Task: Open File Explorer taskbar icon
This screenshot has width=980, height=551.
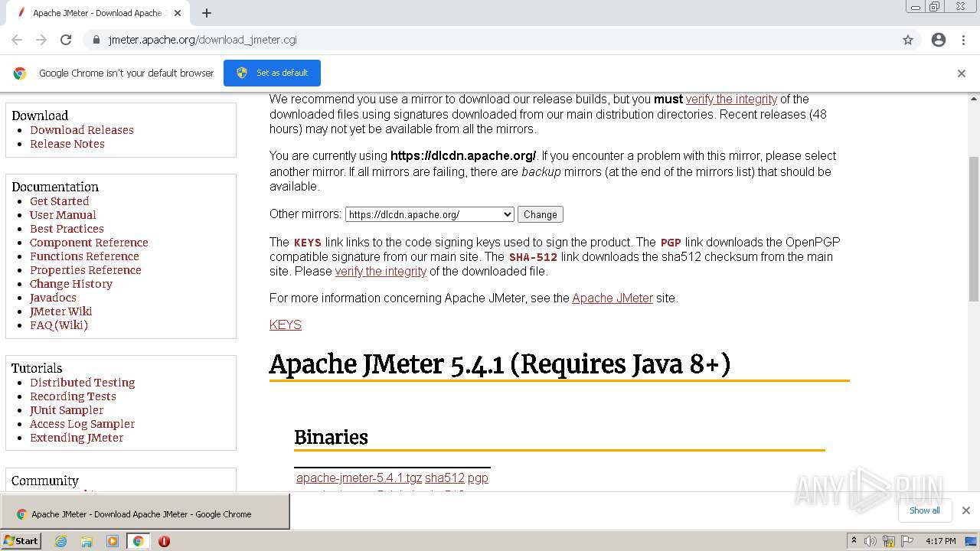Action: 87,541
